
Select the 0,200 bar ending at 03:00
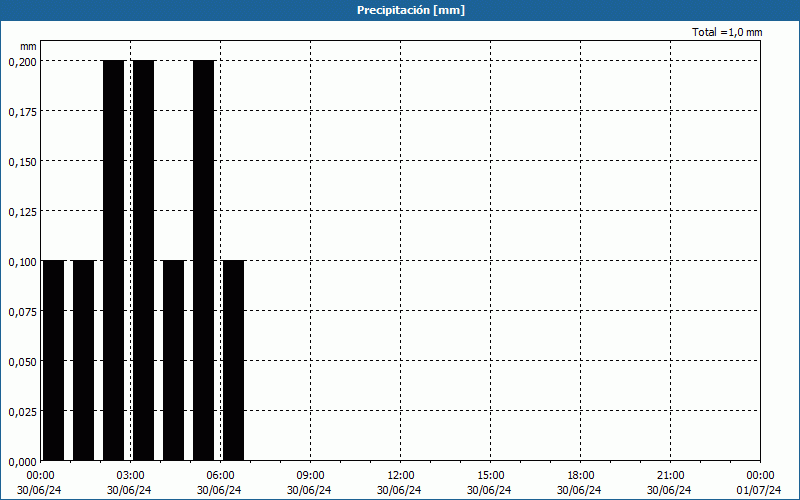[x=114, y=260]
